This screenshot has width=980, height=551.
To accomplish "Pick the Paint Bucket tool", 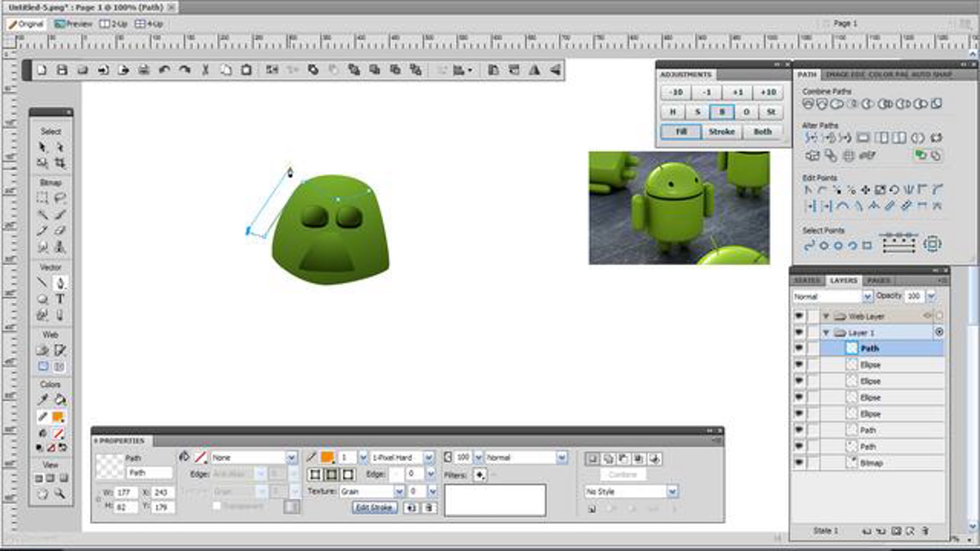I will pyautogui.click(x=60, y=399).
